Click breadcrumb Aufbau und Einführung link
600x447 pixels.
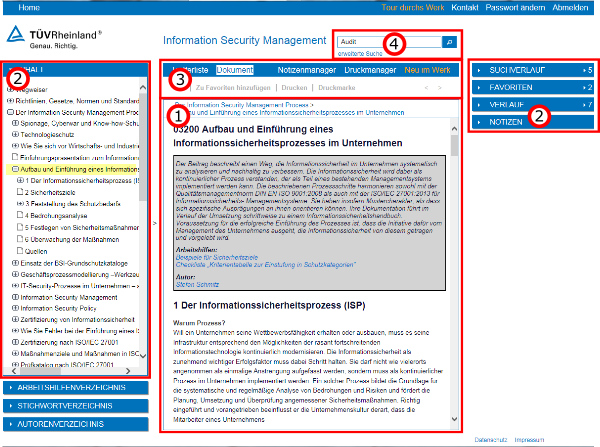[x=293, y=113]
